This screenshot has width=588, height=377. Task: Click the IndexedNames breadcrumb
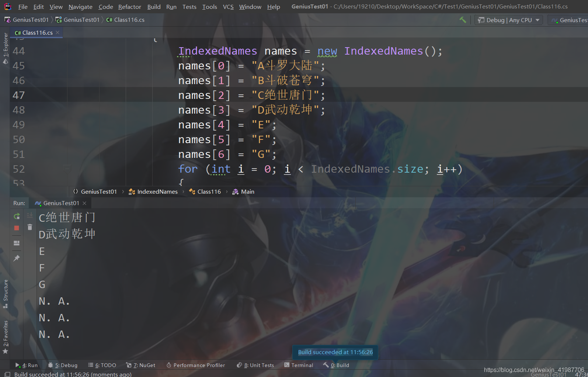pyautogui.click(x=153, y=191)
